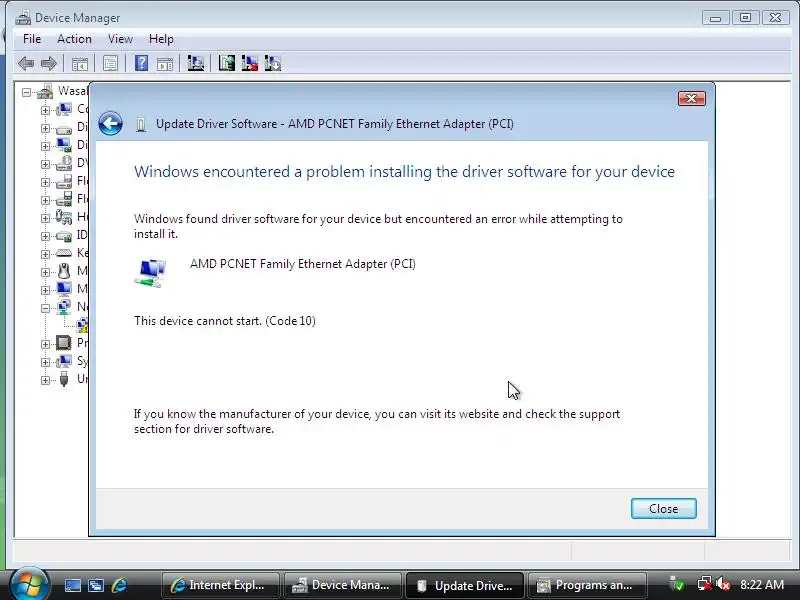Viewport: 800px width, 600px height.
Task: Select the Monitors category icon
Action: 64,289
